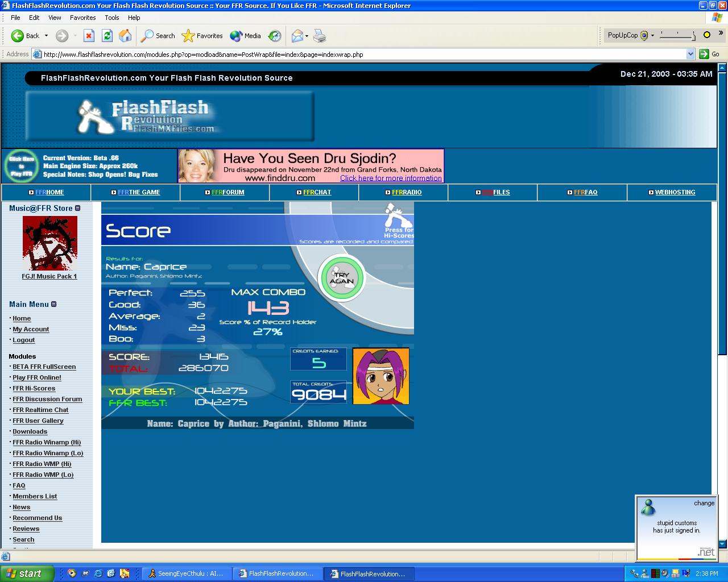Click the FFRFORUM navigation link
The height and width of the screenshot is (582, 728).
click(x=227, y=192)
